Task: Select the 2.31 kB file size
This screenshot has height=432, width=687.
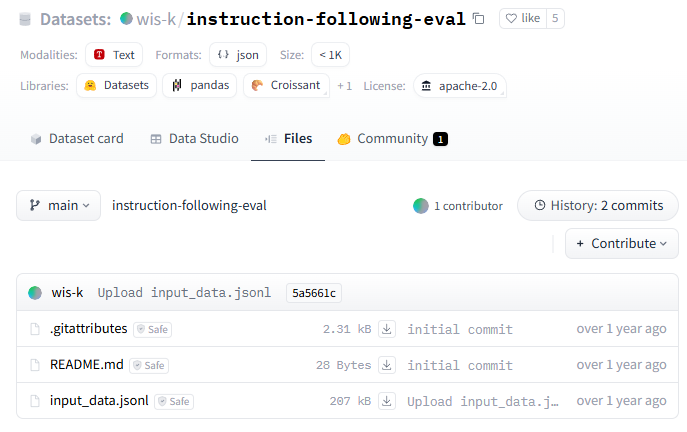Action: click(x=347, y=329)
